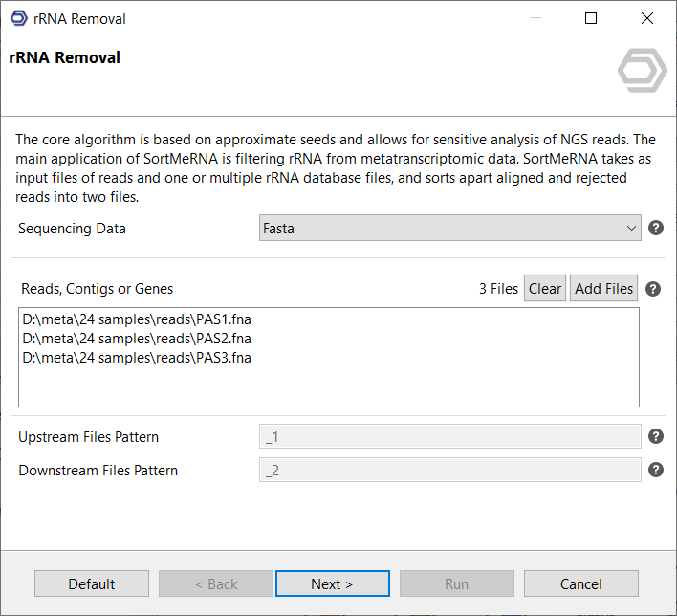Click the rRNA Removal title bar app icon

coord(18,18)
